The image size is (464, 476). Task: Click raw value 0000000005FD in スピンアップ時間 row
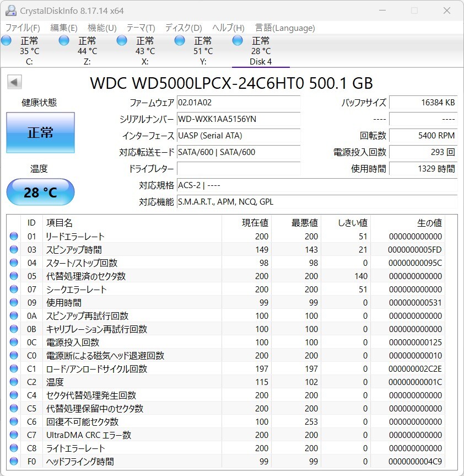(414, 249)
